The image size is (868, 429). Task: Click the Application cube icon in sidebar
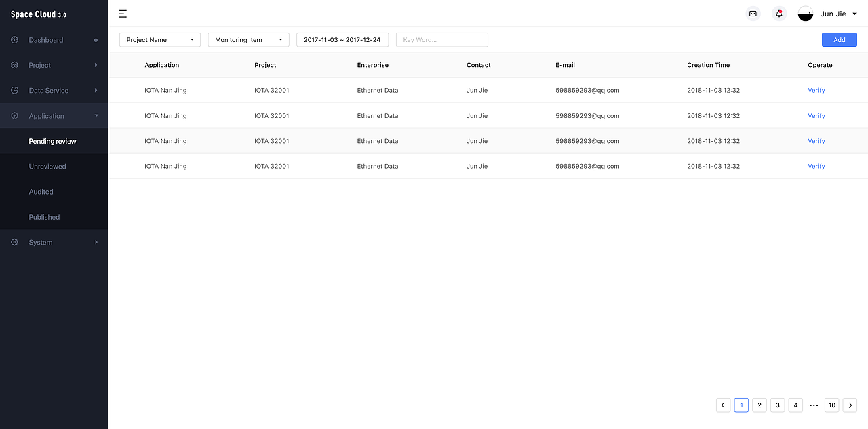point(15,116)
